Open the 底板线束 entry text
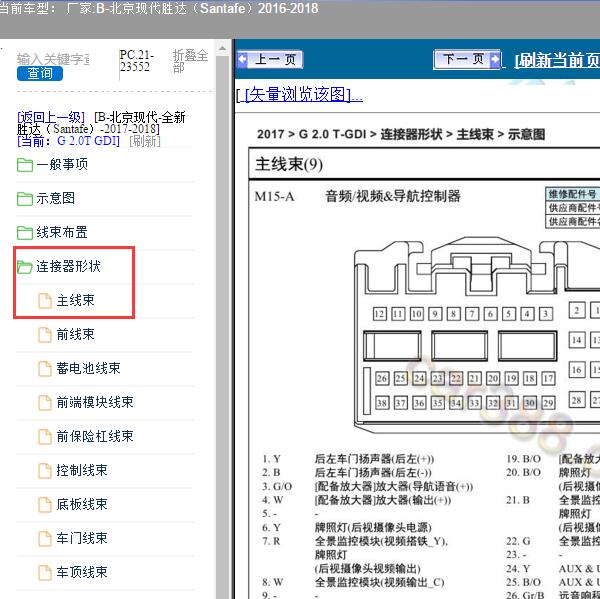 [82, 504]
